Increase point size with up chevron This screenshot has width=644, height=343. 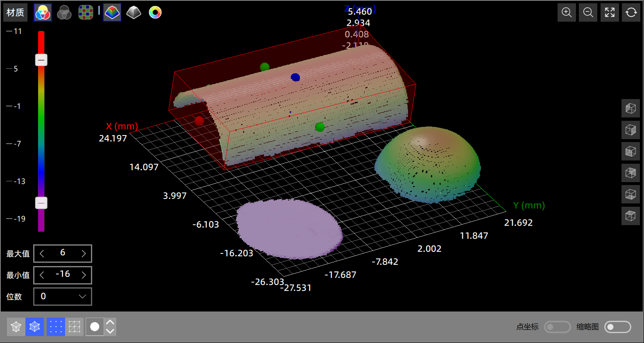click(x=110, y=323)
